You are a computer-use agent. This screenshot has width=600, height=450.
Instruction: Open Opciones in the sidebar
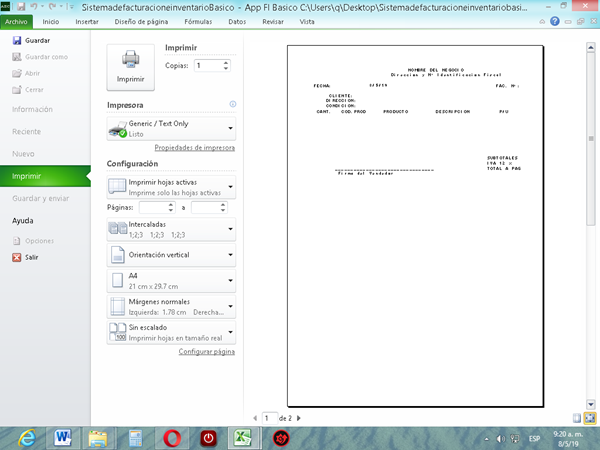point(33,241)
